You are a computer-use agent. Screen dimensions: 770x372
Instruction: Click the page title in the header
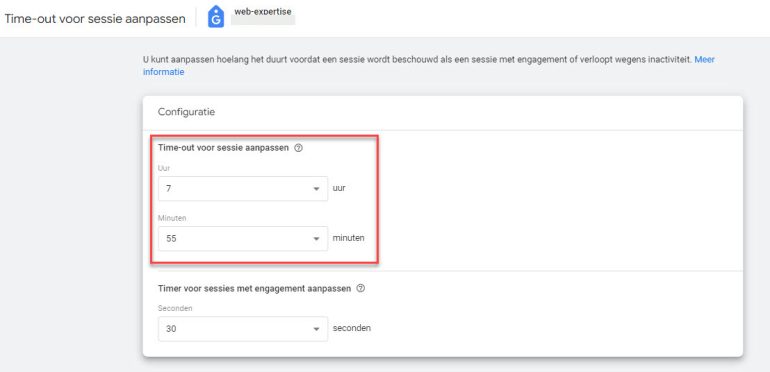point(95,19)
